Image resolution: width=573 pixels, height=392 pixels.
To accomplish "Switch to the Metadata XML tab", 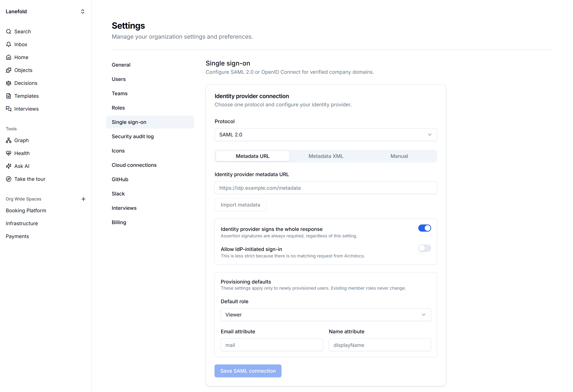I will pos(326,156).
